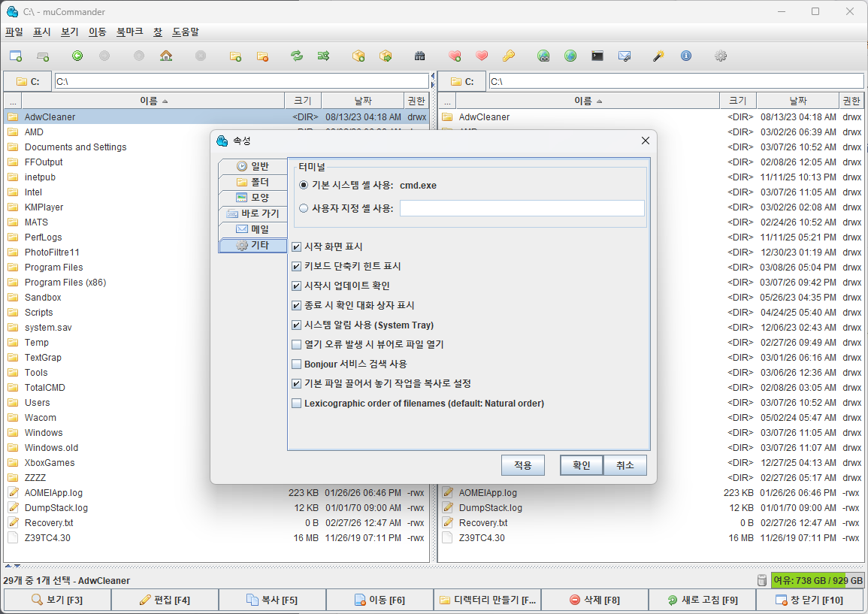The width and height of the screenshot is (868, 614).
Task: Switch to 모양 preferences tab
Action: [x=253, y=198]
